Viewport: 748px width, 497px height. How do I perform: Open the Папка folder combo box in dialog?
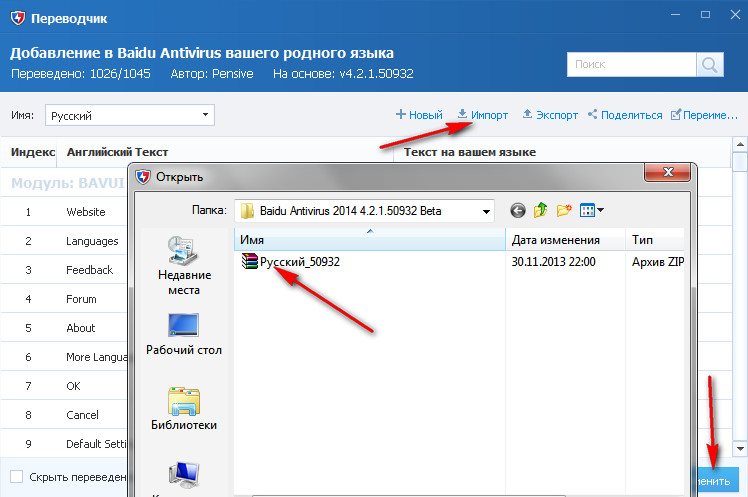(x=364, y=210)
